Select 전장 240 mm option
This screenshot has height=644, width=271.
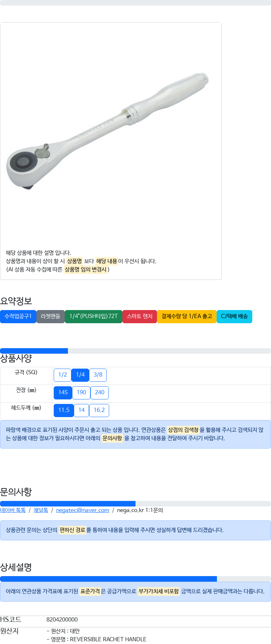pyautogui.click(x=99, y=392)
